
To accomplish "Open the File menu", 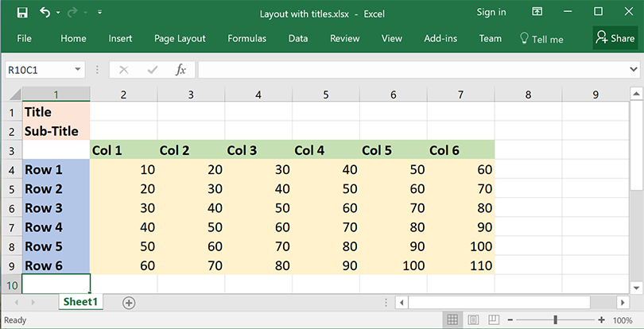I will [24, 39].
